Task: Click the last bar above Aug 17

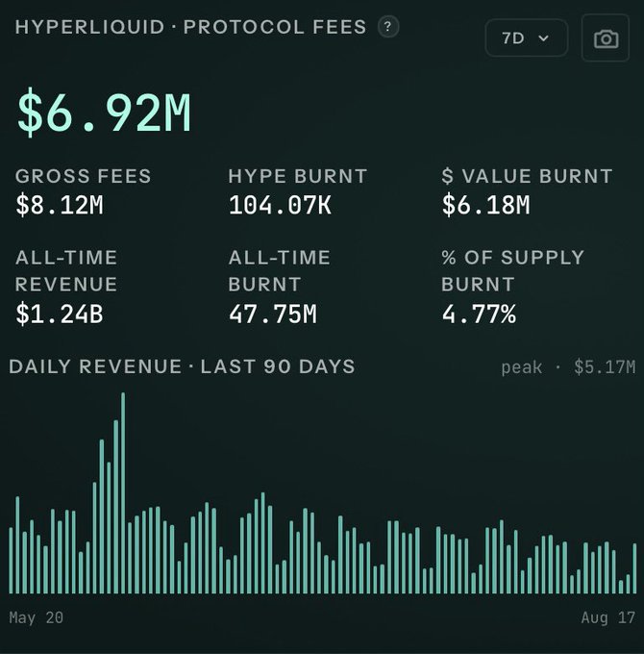Action: tap(634, 568)
